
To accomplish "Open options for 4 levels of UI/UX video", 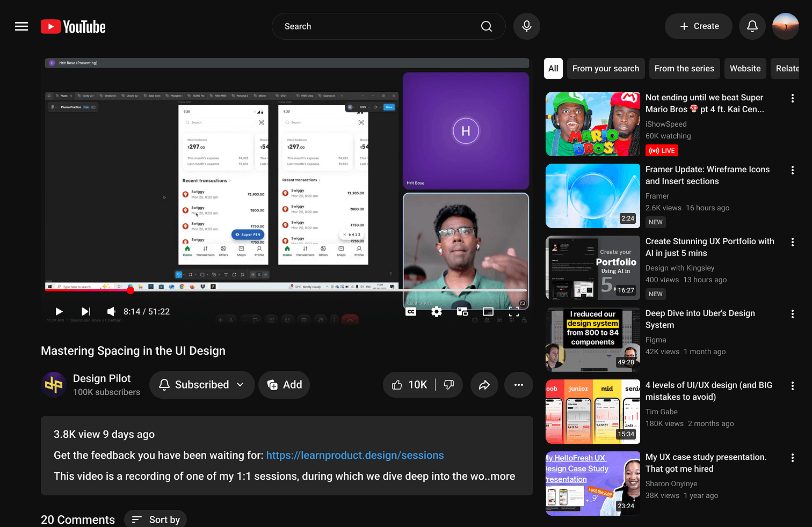I will (793, 386).
